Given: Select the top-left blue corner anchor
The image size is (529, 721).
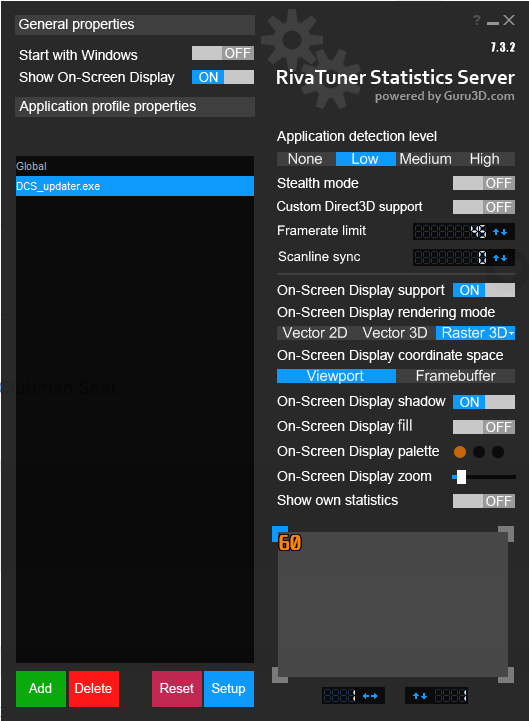Looking at the screenshot, I should pyautogui.click(x=280, y=533).
